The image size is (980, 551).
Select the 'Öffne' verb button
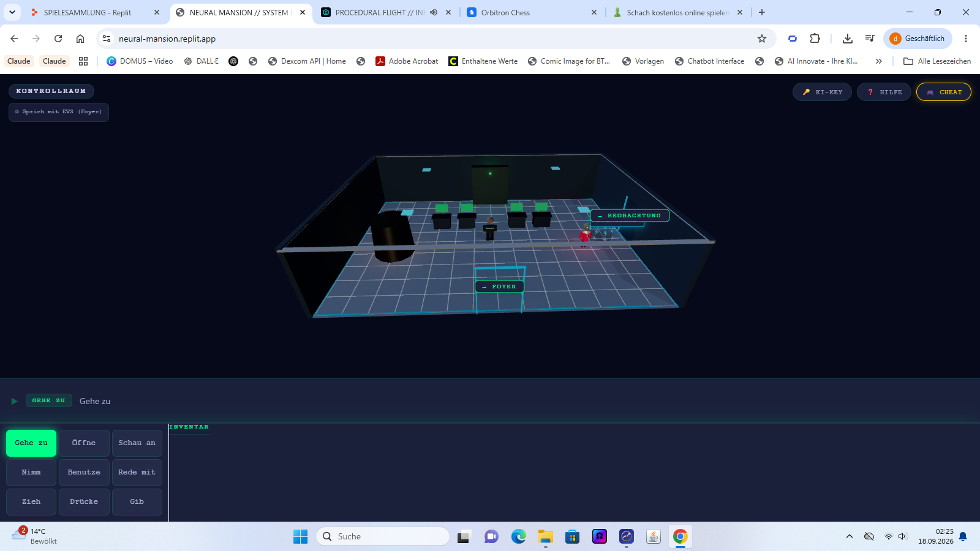[x=84, y=443]
